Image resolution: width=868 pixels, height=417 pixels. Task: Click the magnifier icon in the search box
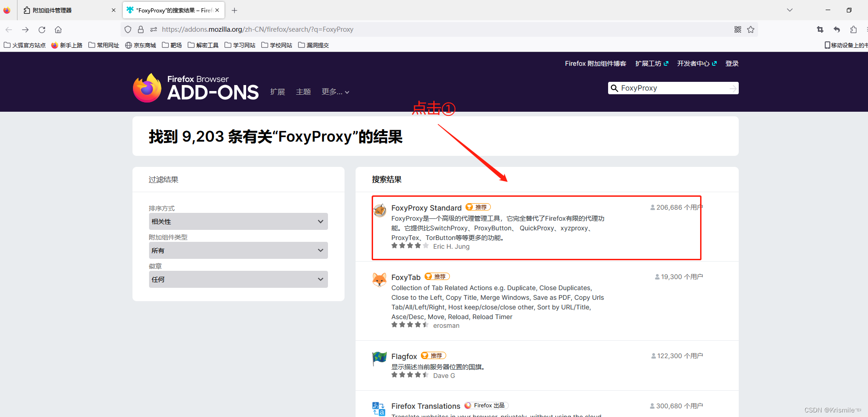(x=614, y=88)
